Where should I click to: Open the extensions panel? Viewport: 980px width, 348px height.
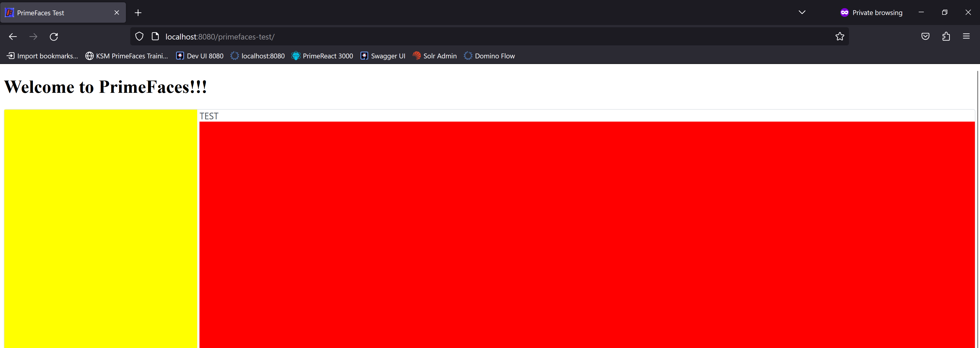946,36
